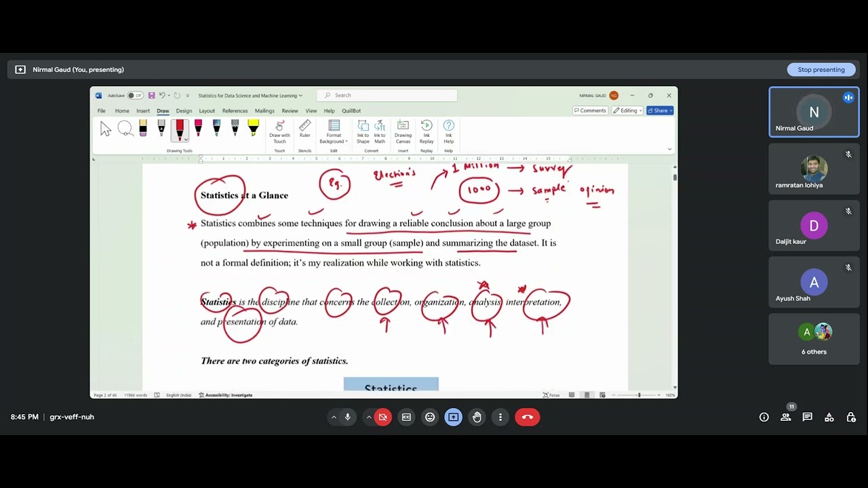This screenshot has width=868, height=488.
Task: Open the References tab
Action: coord(235,110)
